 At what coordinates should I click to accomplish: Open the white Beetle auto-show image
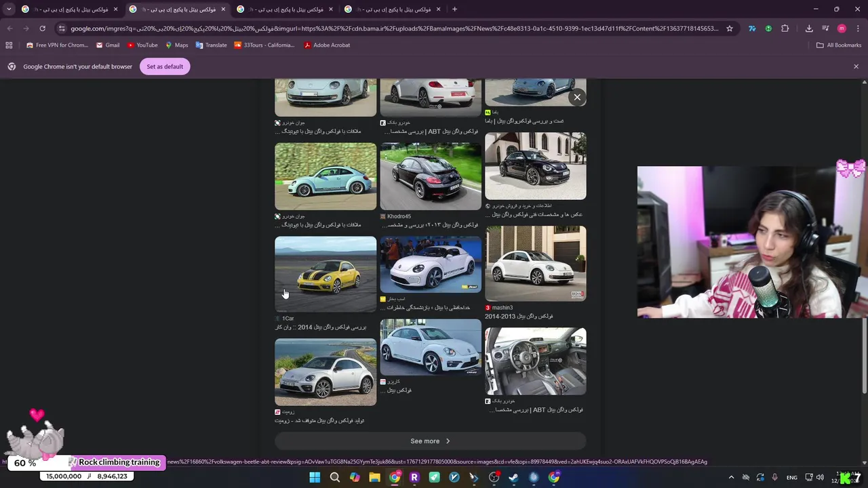point(431,264)
